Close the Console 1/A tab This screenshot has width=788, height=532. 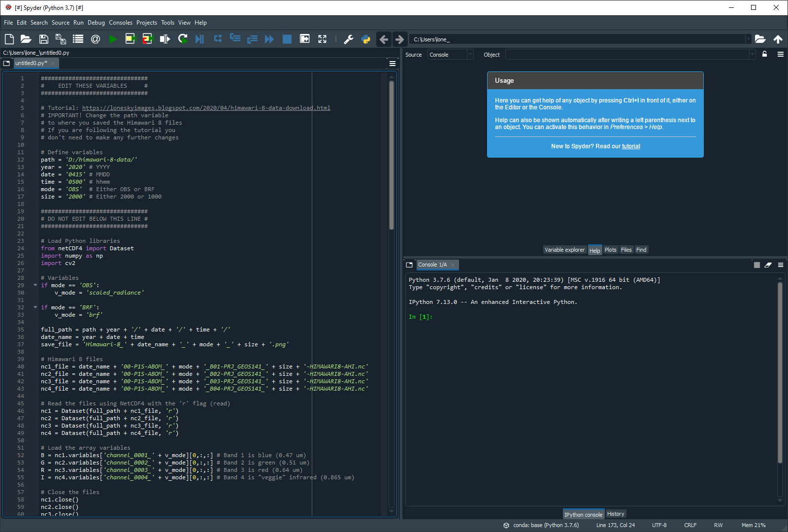[453, 265]
